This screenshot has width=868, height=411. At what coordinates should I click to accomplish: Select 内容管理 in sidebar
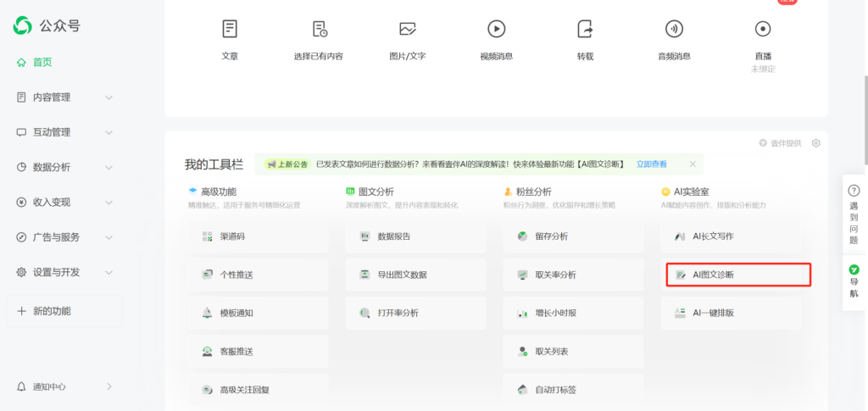click(x=52, y=97)
